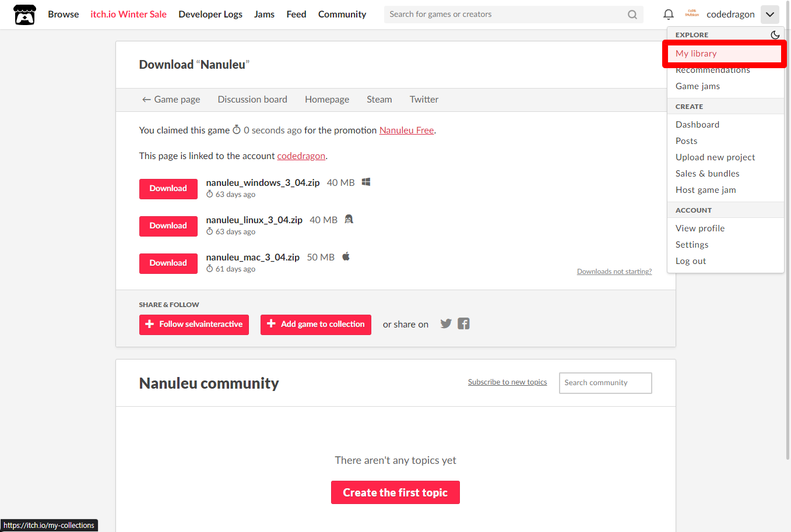
Task: Click the Windows platform icon
Action: 366,182
